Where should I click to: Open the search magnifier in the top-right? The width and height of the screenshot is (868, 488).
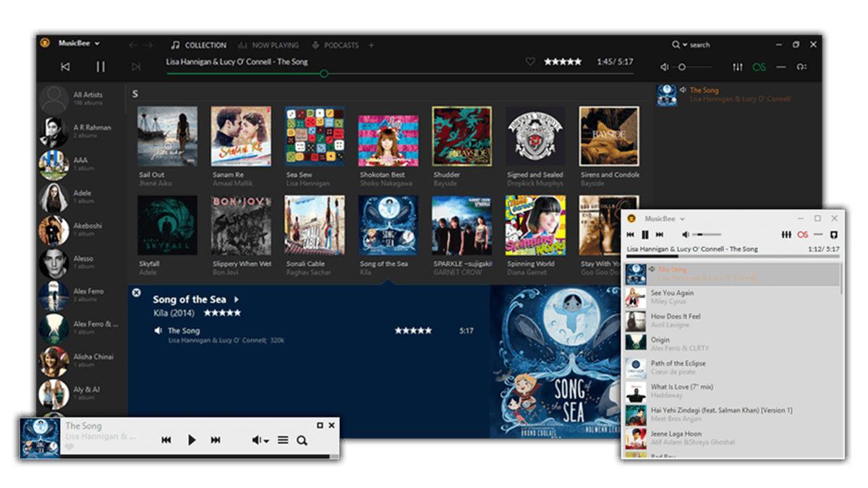coord(676,45)
